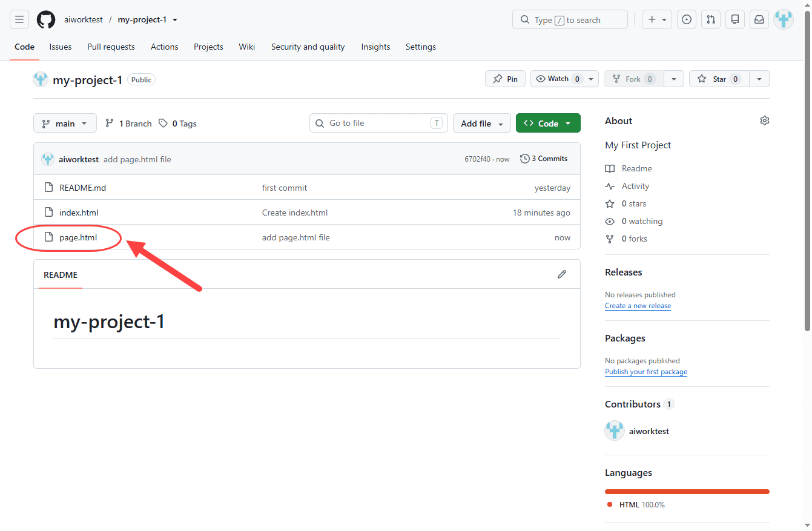Open the README.md file
The height and width of the screenshot is (531, 812).
(82, 188)
